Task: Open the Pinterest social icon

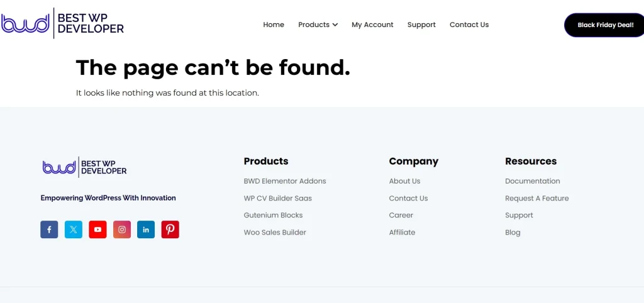Action: pos(170,229)
